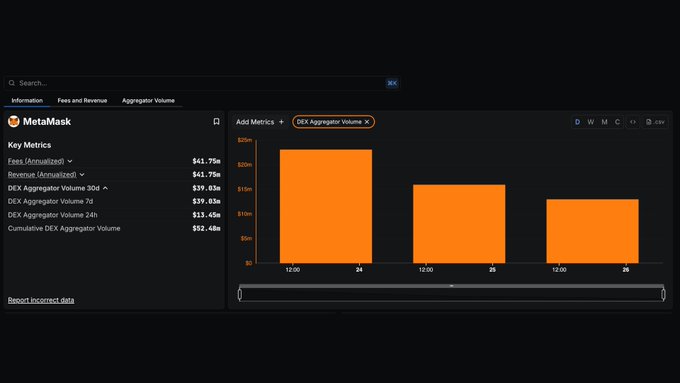Image resolution: width=680 pixels, height=383 pixels.
Task: Click the left range slider handle
Action: pyautogui.click(x=240, y=295)
